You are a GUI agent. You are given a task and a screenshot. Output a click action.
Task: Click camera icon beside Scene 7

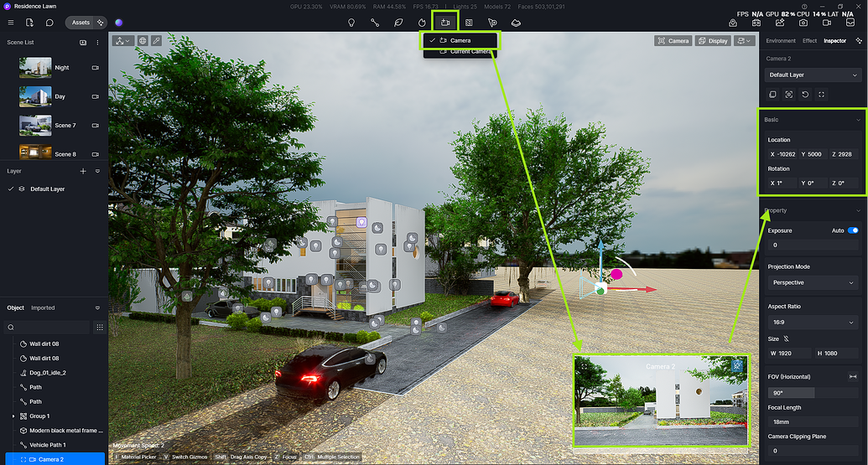tap(96, 126)
